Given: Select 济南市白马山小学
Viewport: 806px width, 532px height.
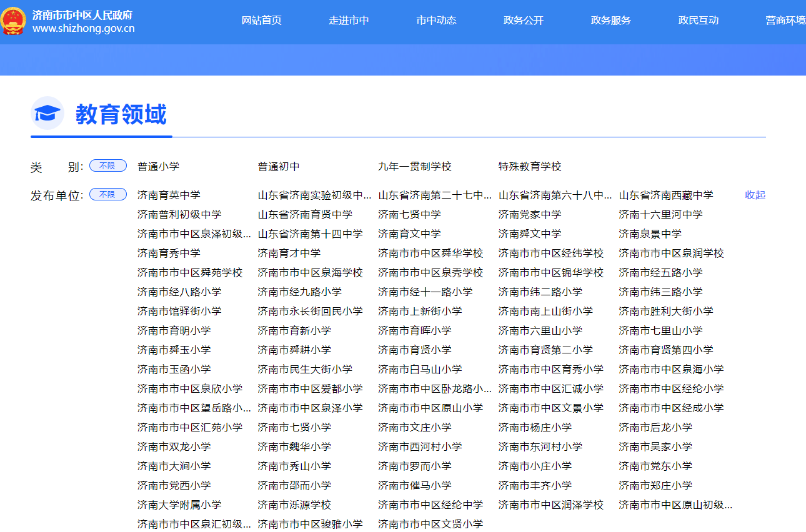Looking at the screenshot, I should pyautogui.click(x=420, y=369).
